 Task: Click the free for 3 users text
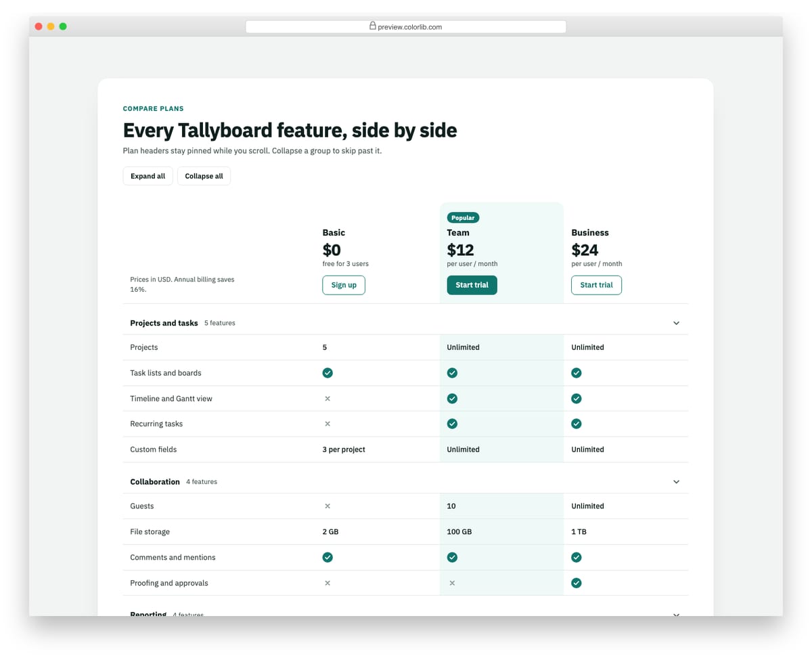[x=346, y=264]
